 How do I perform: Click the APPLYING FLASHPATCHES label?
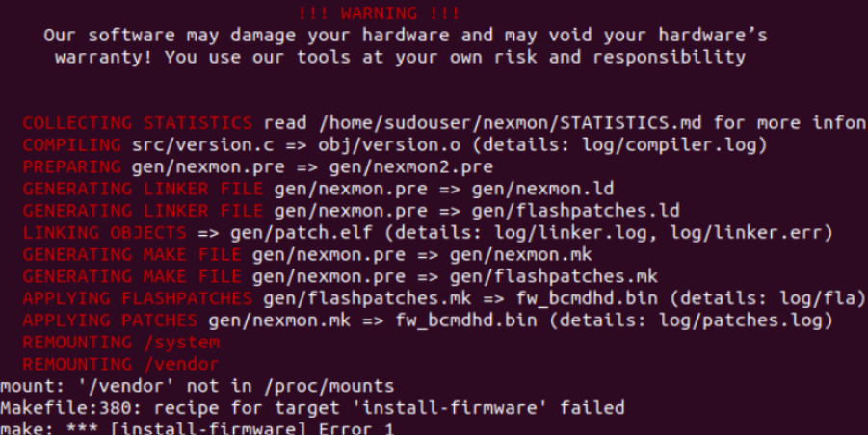click(138, 298)
